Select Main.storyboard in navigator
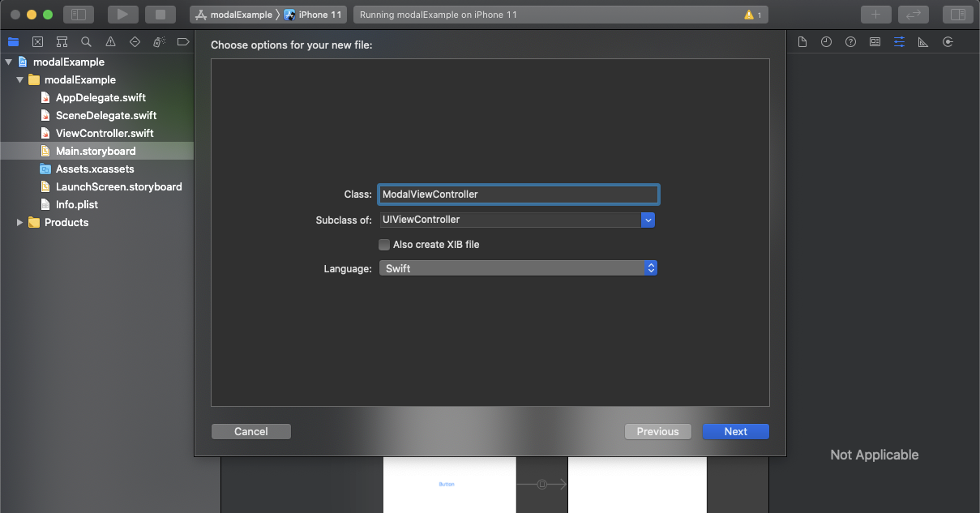The width and height of the screenshot is (980, 513). click(x=96, y=151)
